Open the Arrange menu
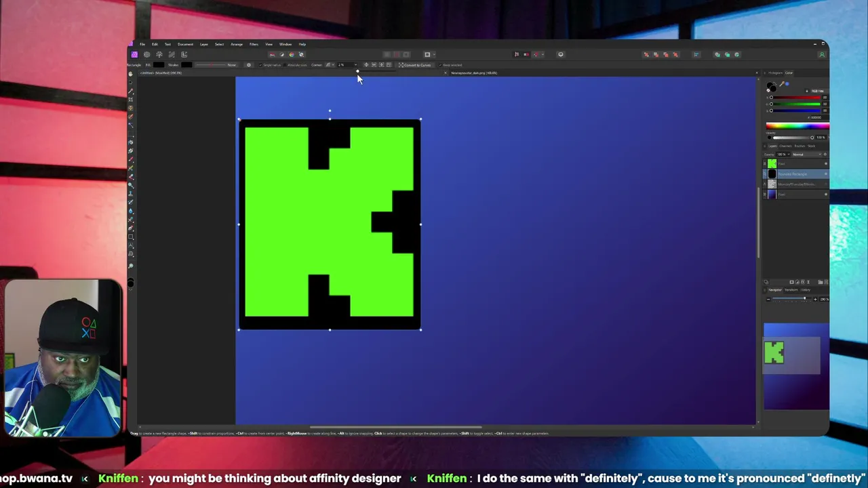This screenshot has width=868, height=488. (x=237, y=45)
